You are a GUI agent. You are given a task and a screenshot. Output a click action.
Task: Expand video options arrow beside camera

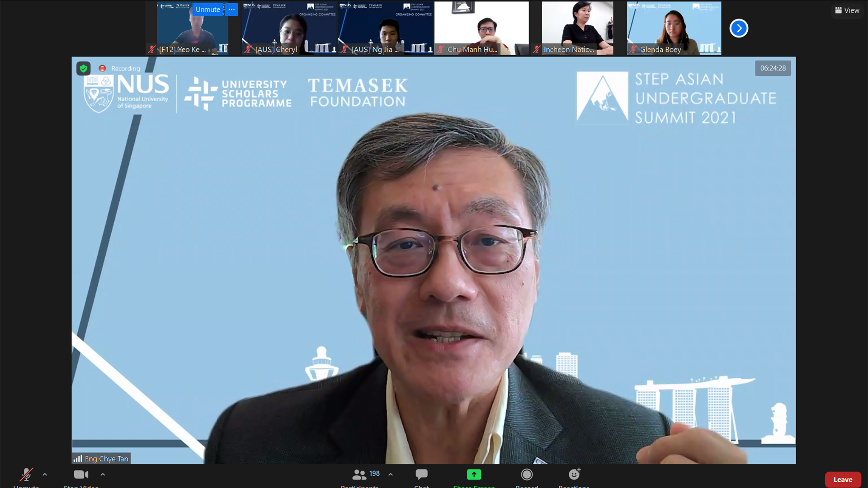(103, 474)
